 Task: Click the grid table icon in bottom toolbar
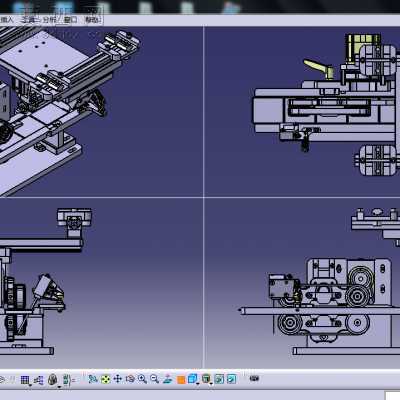(x=25, y=379)
